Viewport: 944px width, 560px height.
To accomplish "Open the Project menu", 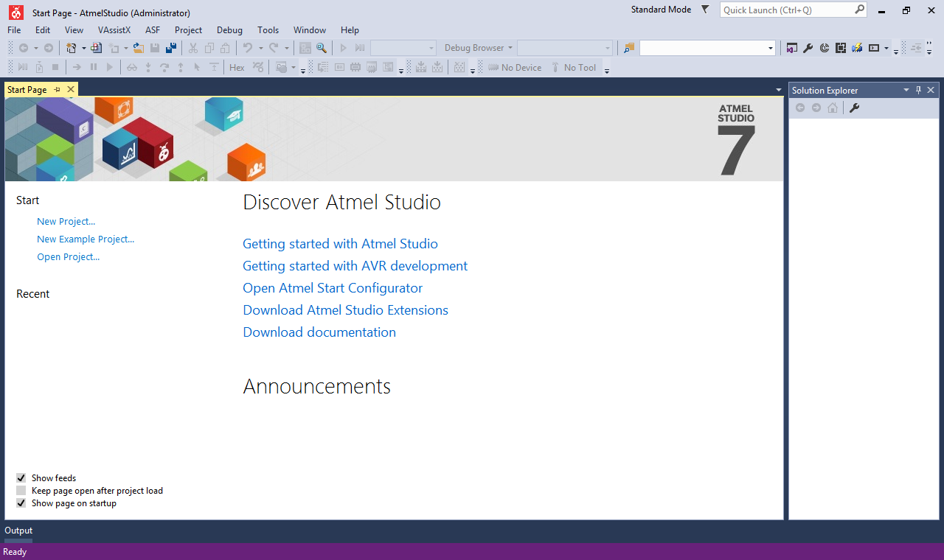I will (x=189, y=30).
